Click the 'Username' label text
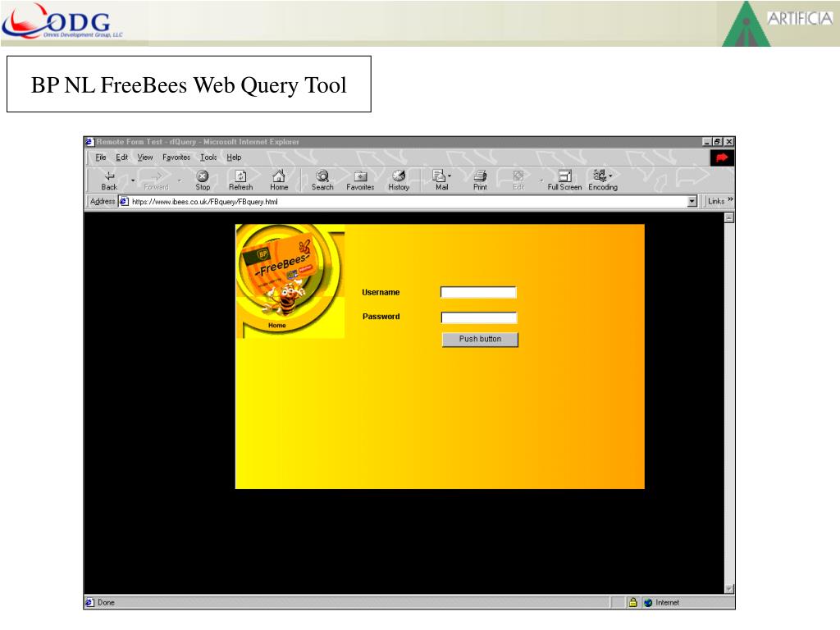Screen dimensions: 840x630 [x=381, y=293]
